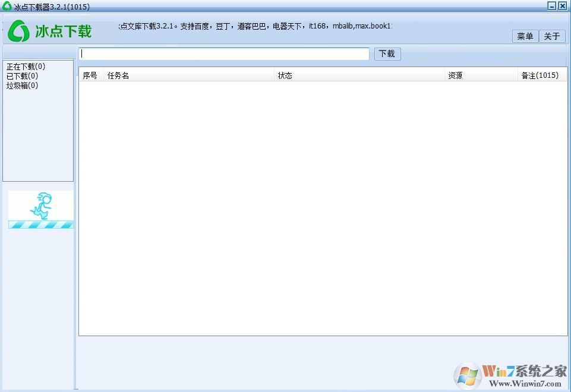The height and width of the screenshot is (392, 571).
Task: Sort by the 状态 column header
Action: [x=285, y=75]
